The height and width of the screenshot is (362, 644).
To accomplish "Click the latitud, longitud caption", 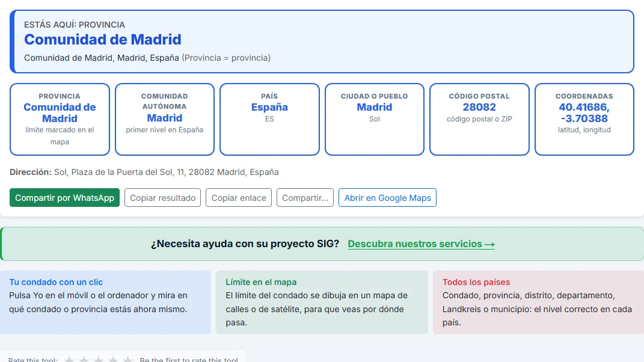I will pos(584,130).
